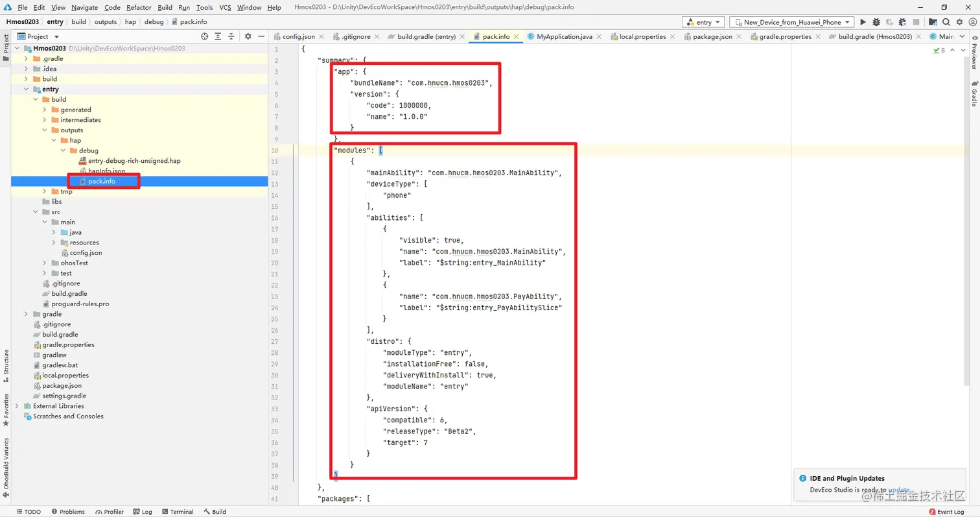Click outputs in breadcrumb path
The height and width of the screenshot is (517, 980).
[x=106, y=22]
